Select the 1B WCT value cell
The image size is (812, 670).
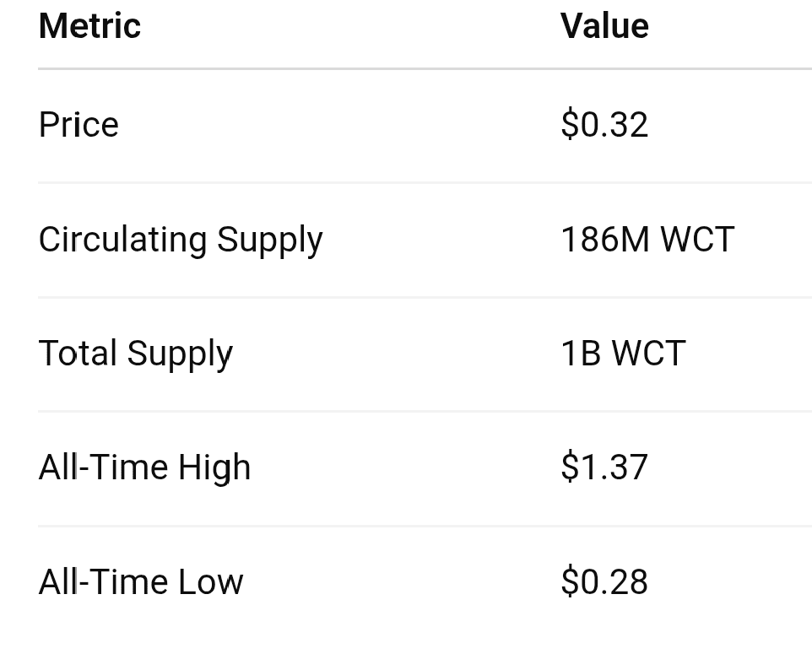coord(624,353)
